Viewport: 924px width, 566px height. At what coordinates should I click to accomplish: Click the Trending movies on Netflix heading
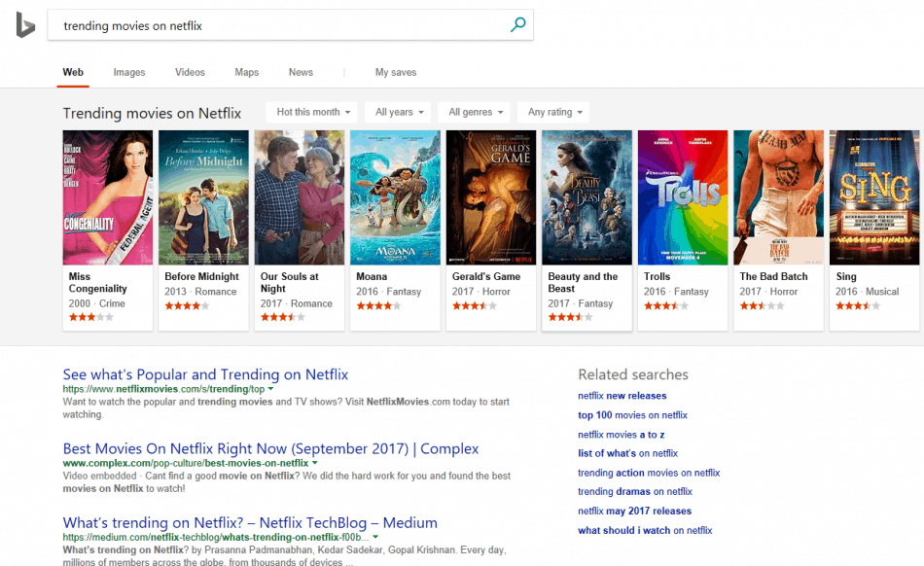(x=152, y=113)
